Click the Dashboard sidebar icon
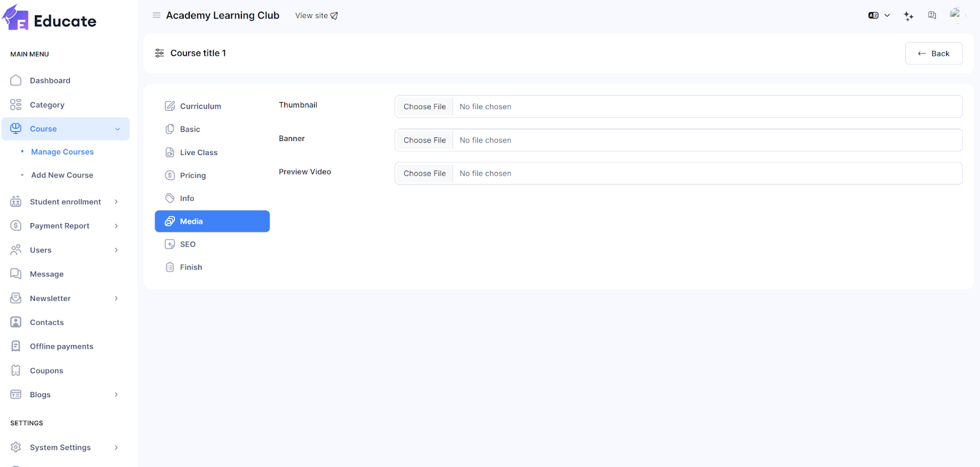 (x=16, y=80)
